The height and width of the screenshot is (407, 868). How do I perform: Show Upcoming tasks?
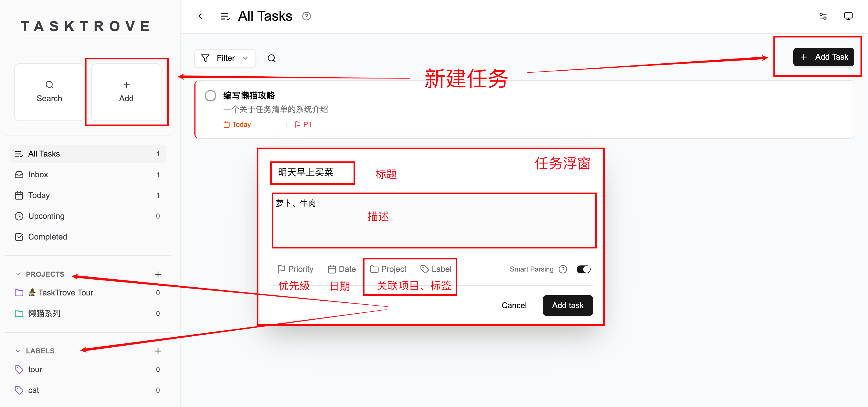tap(88, 216)
